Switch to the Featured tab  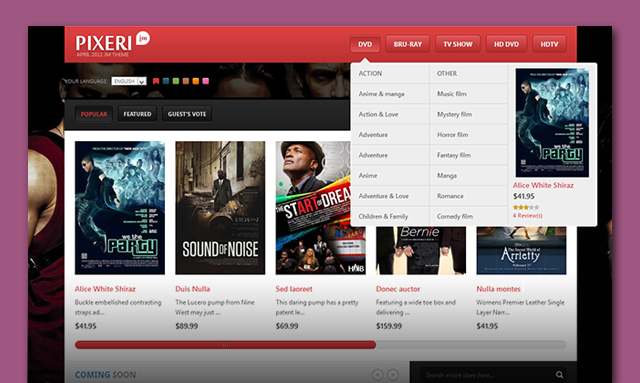[137, 114]
